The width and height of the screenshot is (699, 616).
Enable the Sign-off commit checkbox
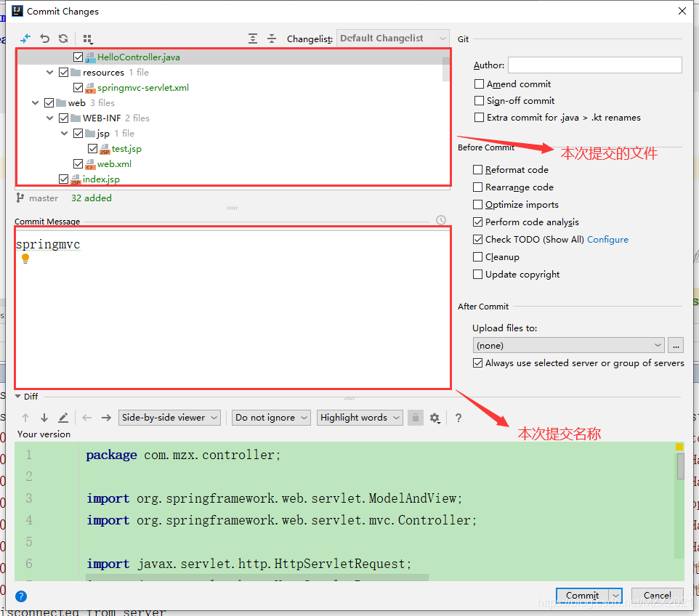[x=480, y=101]
